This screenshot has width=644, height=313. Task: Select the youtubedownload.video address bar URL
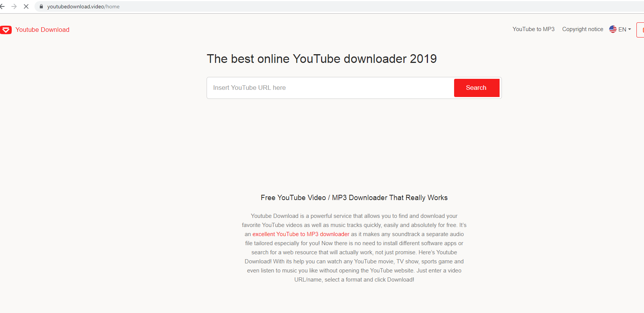(x=83, y=6)
